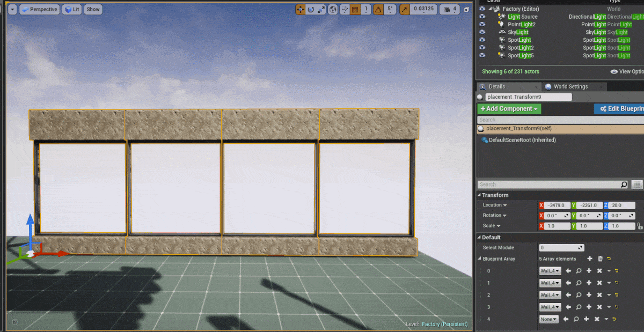Select placement_Transform9(self) component row

pyautogui.click(x=560, y=129)
